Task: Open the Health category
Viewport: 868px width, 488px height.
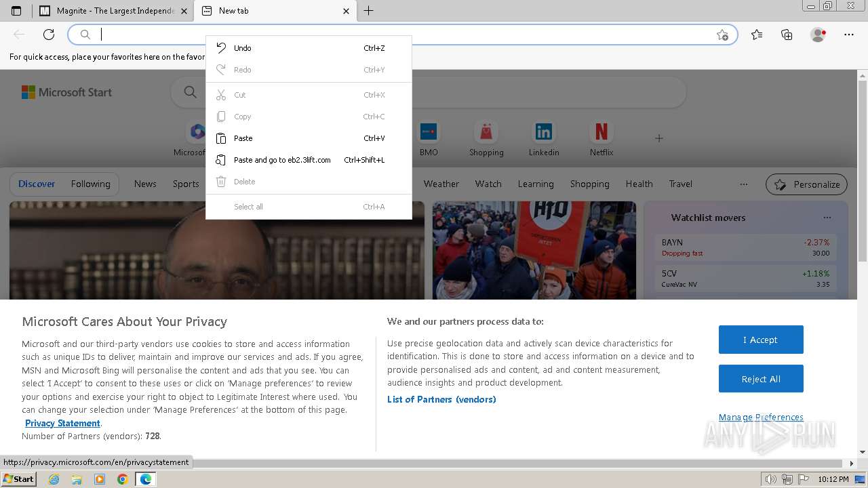Action: [x=639, y=184]
